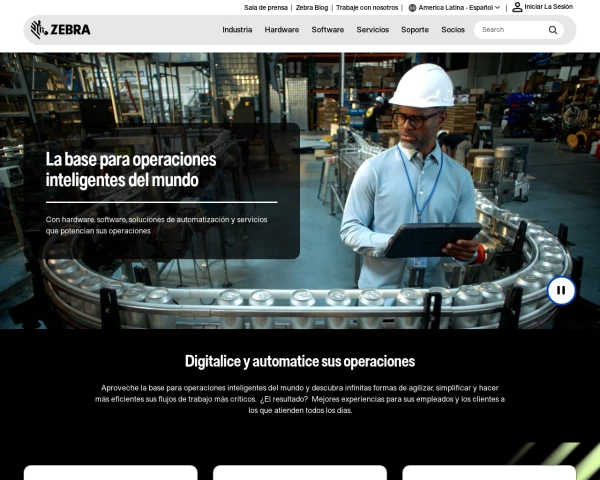
Task: Click the hero heading La base para operaciones
Action: tap(131, 169)
